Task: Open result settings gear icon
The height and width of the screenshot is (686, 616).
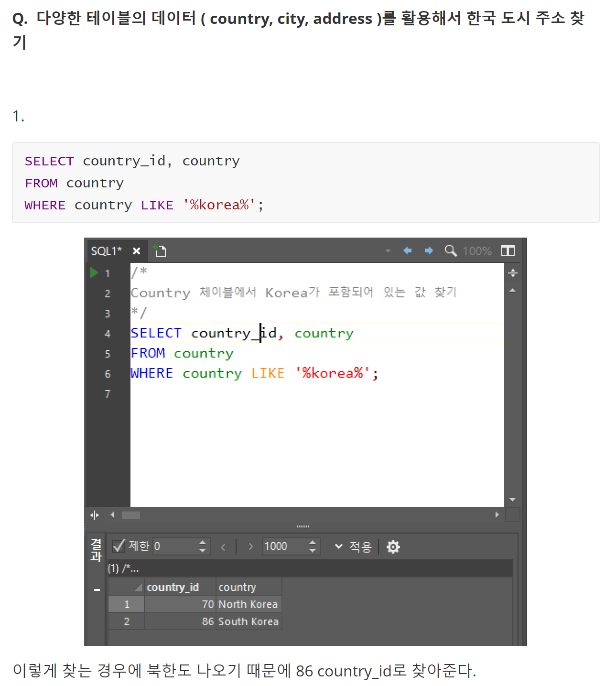Action: 393,546
